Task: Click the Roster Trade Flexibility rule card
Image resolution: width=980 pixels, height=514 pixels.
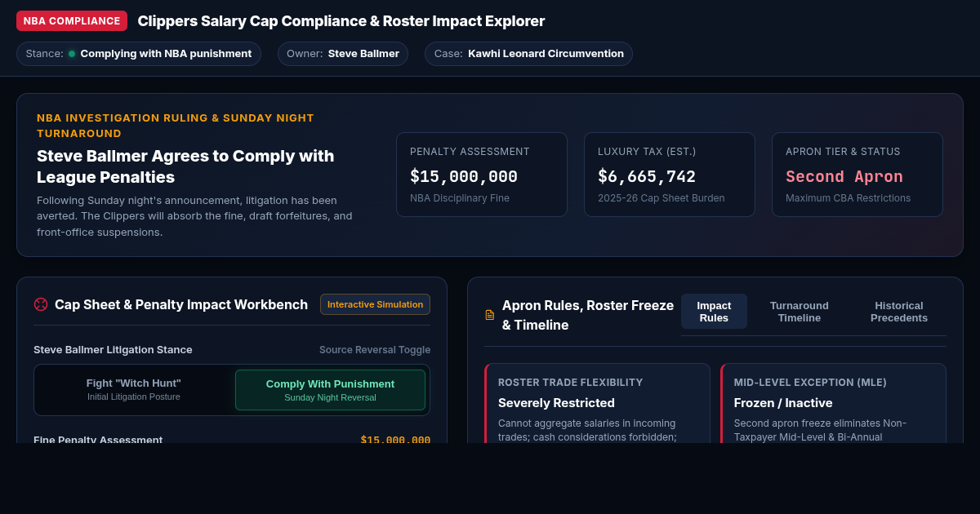Action: 597,403
